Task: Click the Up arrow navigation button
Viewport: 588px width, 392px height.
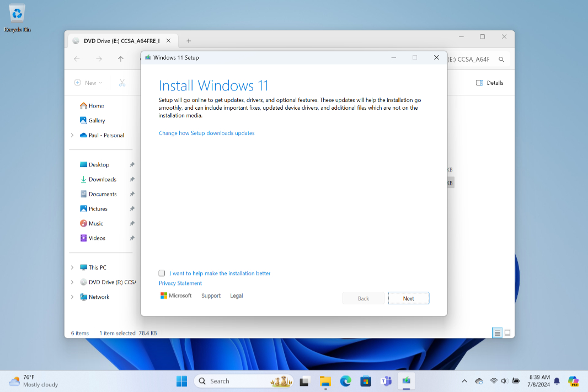Action: [x=121, y=59]
